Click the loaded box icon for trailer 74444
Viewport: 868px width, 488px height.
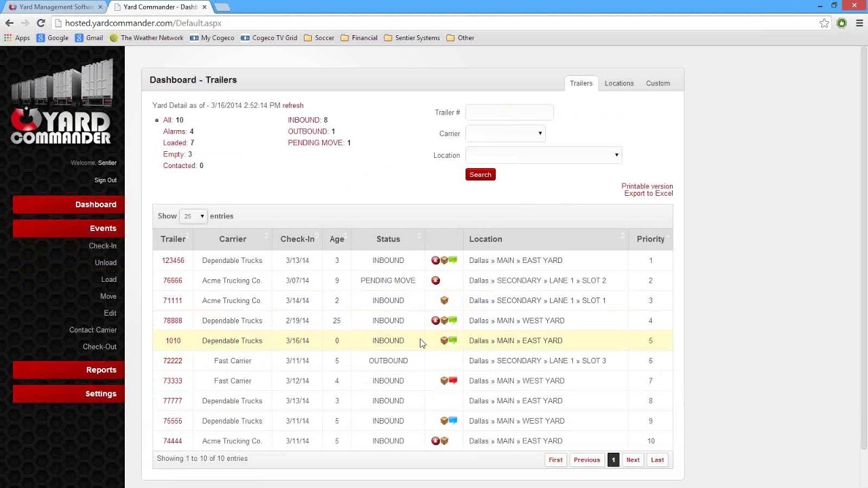click(x=444, y=441)
